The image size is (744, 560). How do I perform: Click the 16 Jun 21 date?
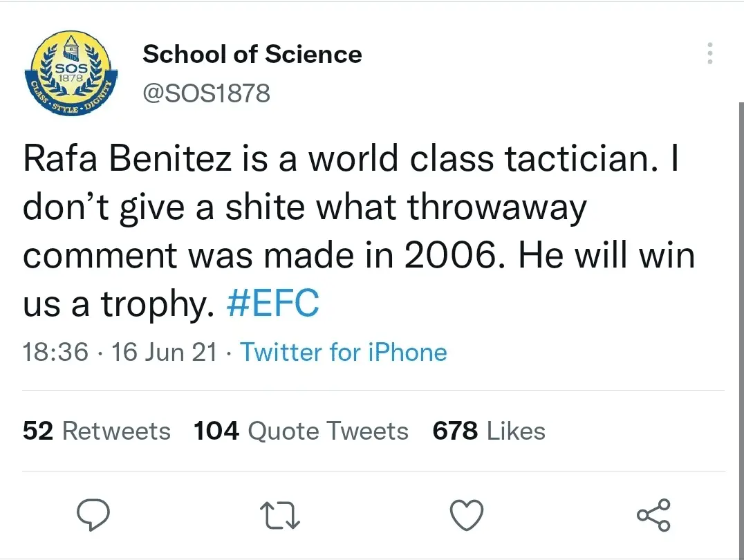click(164, 353)
